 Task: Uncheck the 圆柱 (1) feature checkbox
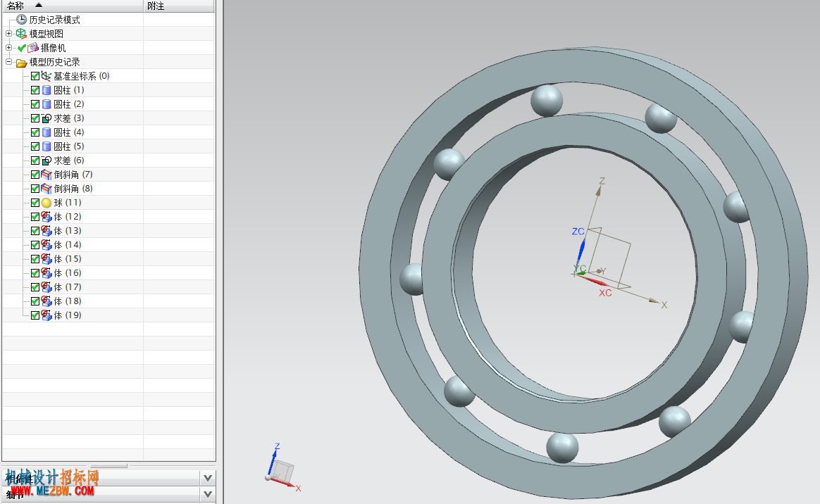35,90
